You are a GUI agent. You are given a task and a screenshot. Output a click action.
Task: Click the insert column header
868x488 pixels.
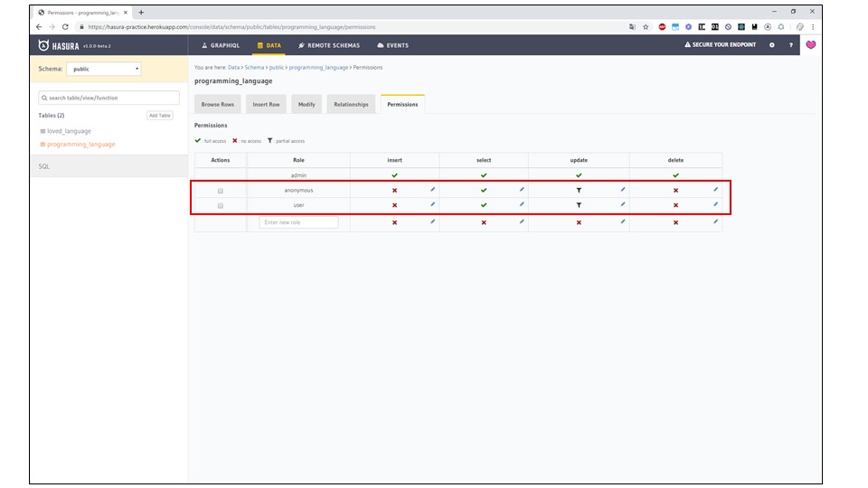pyautogui.click(x=395, y=160)
